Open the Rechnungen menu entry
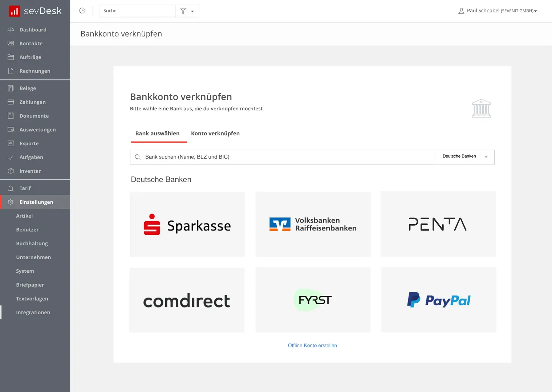 35,71
